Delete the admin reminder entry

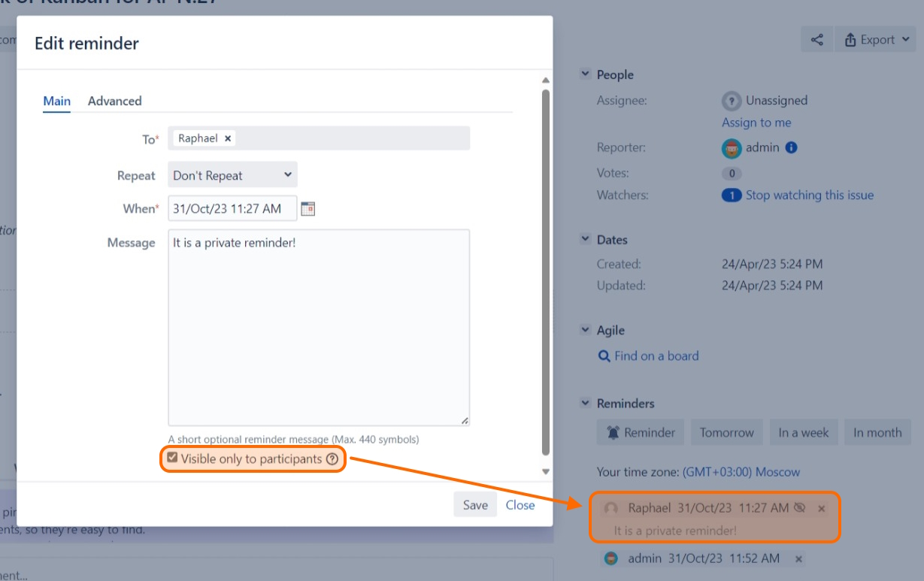pos(798,559)
